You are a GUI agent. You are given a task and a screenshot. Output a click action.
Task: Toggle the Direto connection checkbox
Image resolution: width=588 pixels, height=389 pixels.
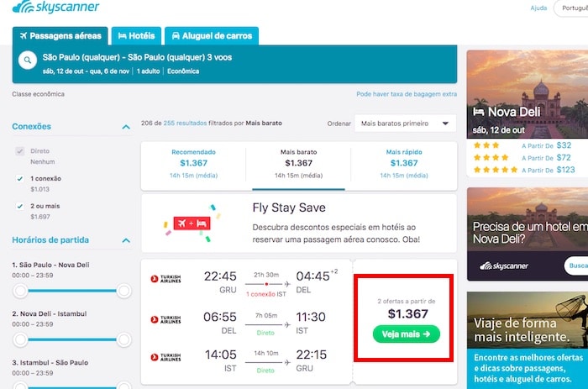coord(20,151)
